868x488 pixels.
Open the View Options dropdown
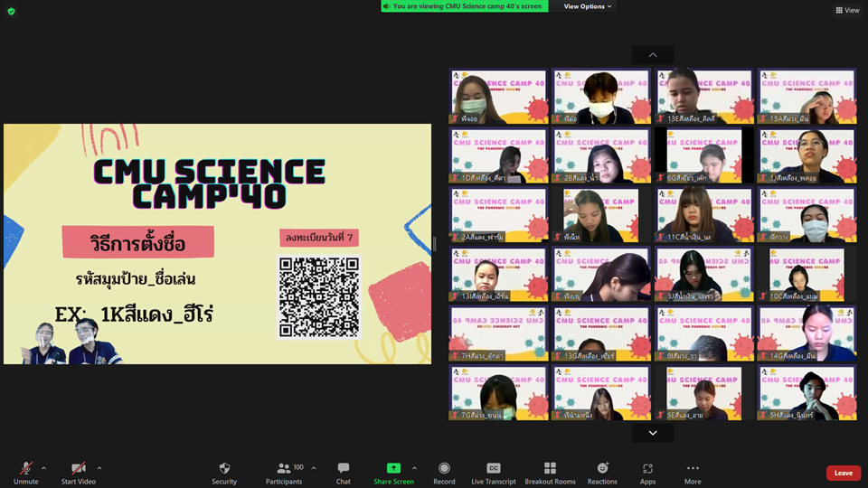588,6
